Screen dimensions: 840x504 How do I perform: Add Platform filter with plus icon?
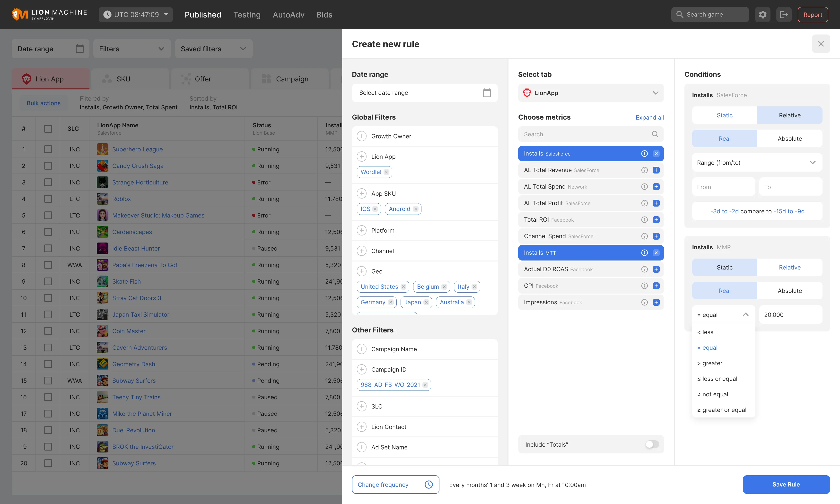point(362,231)
